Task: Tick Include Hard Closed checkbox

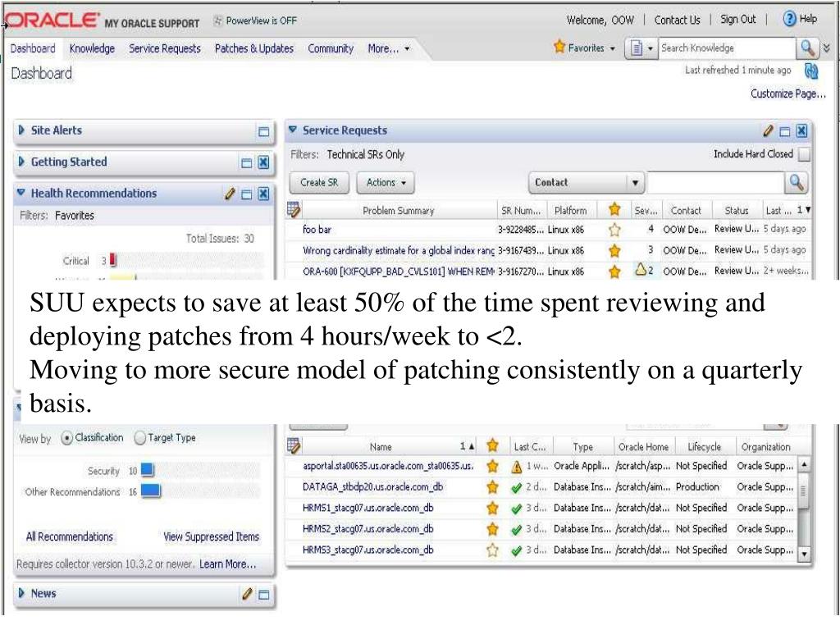Action: (x=804, y=154)
